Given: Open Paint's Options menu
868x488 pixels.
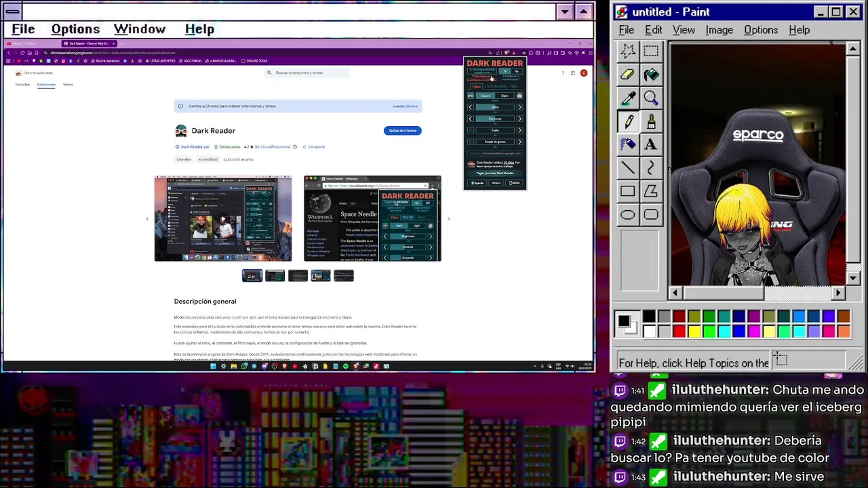Looking at the screenshot, I should (x=761, y=30).
